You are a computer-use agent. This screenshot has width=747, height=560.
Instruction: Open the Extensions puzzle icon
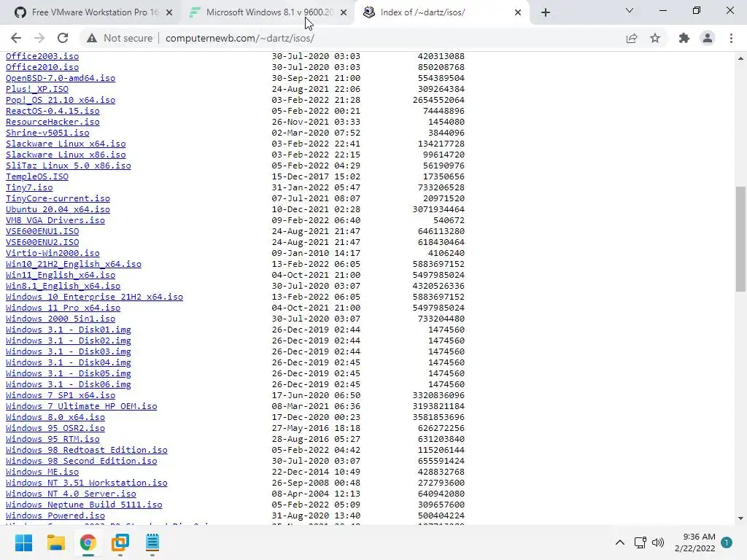684,38
